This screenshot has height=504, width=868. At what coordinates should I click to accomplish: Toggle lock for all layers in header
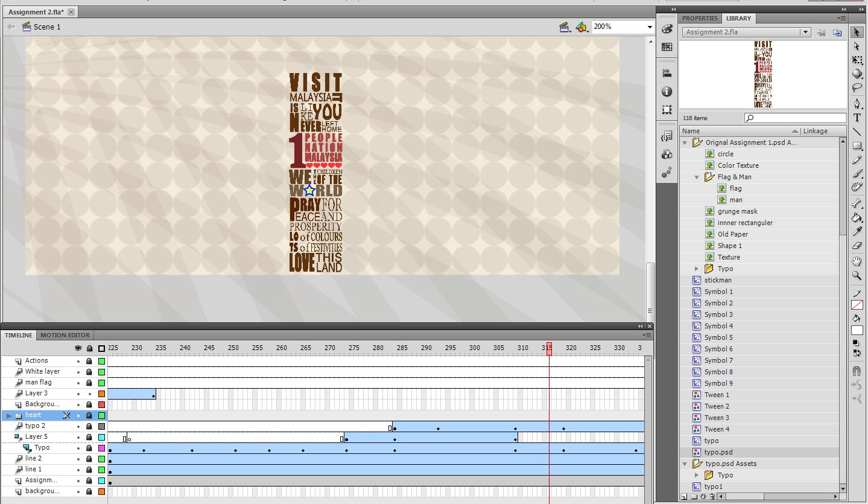89,348
